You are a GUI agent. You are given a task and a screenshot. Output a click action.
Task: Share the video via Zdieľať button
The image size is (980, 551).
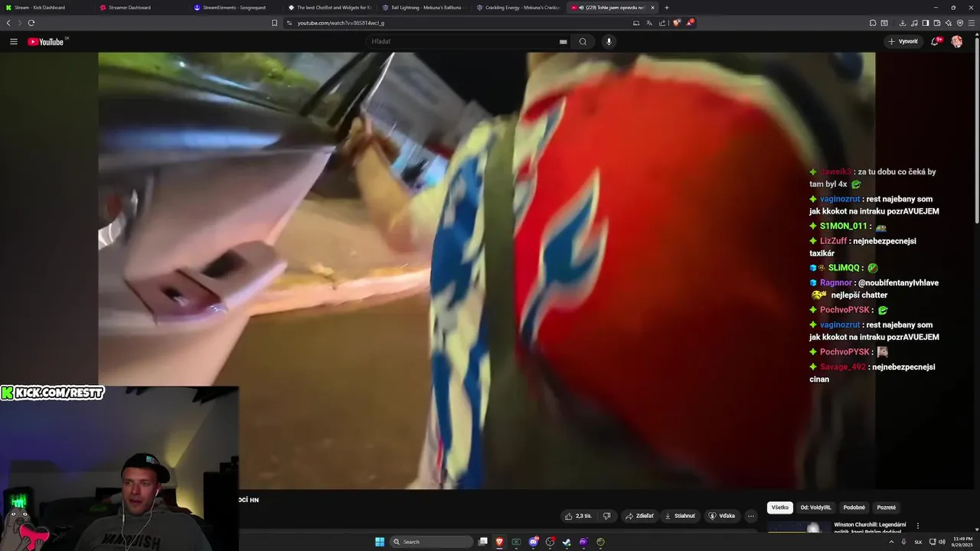[639, 516]
